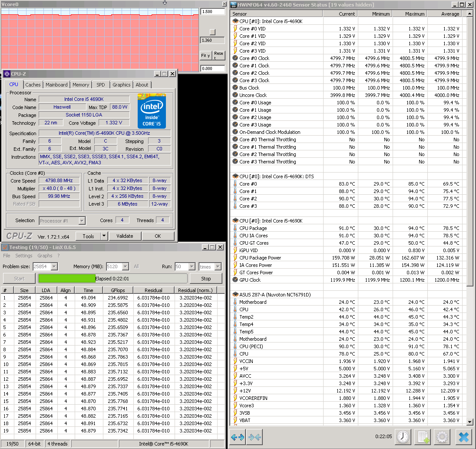Image resolution: width=476 pixels, height=449 pixels.
Task: Click the icon beside GPU Clock
Action: click(235, 279)
